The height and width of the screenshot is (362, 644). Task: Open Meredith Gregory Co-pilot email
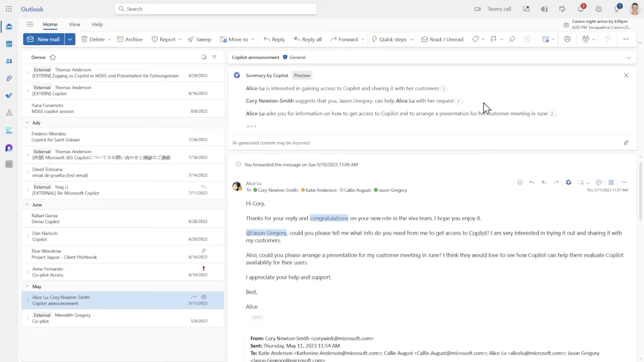[123, 318]
